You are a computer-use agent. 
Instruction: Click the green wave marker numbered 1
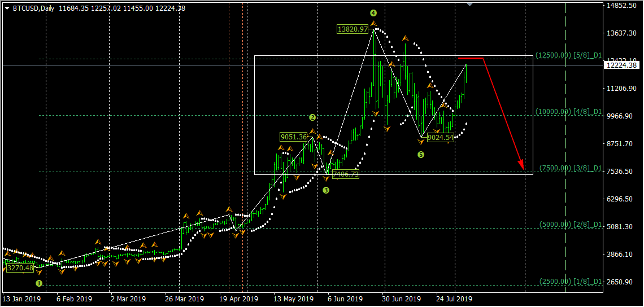point(39,283)
